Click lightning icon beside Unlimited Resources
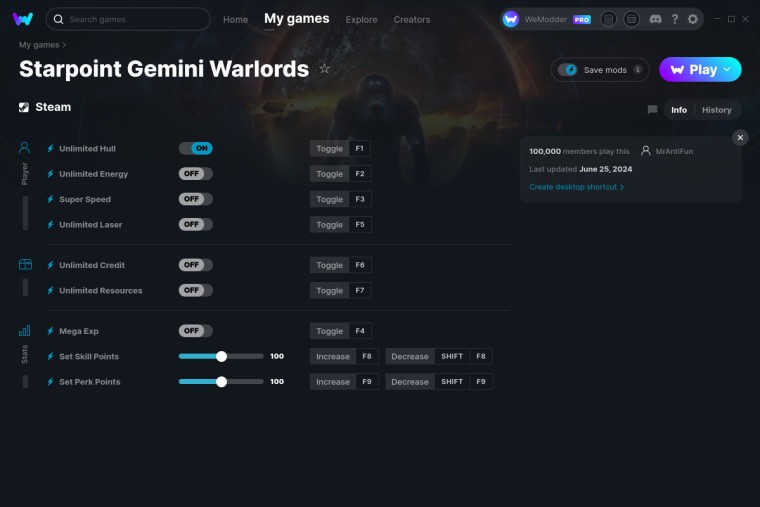The image size is (760, 507). [x=50, y=290]
